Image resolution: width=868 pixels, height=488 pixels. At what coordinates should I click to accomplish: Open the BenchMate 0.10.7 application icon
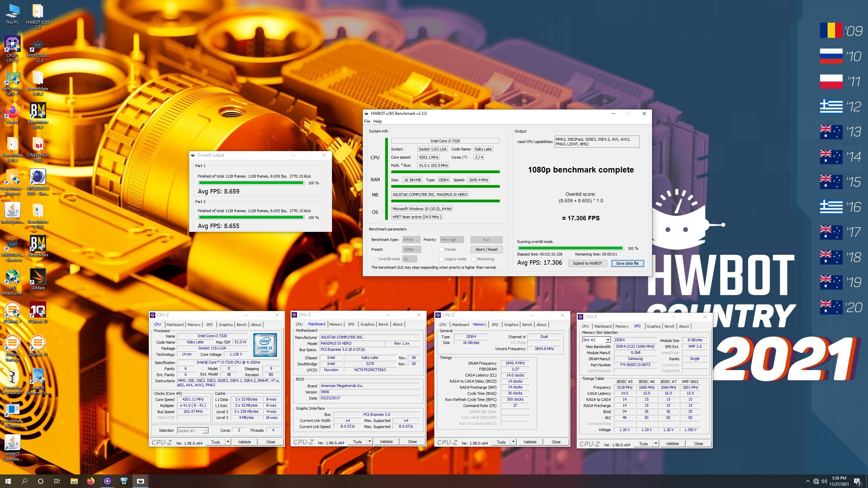38,115
